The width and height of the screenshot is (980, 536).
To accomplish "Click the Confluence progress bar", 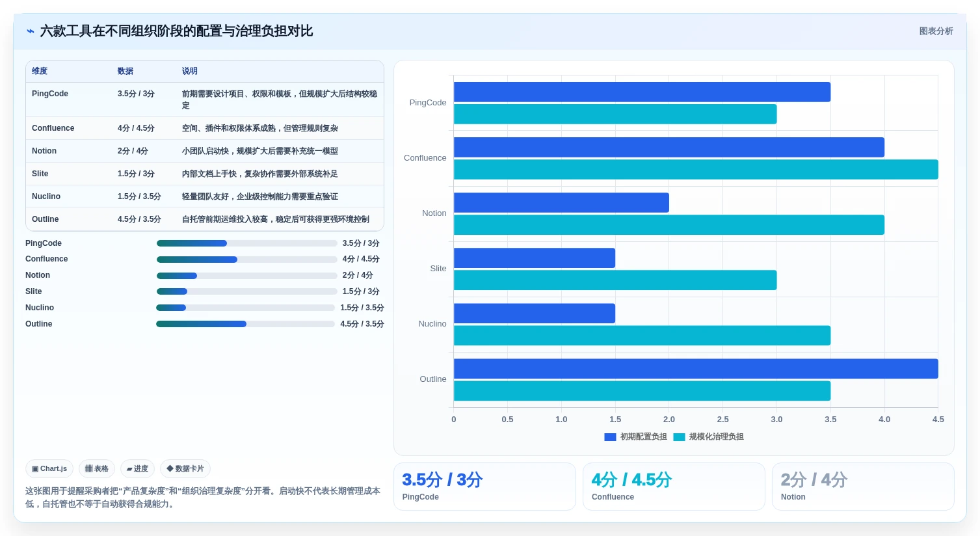I will pos(246,260).
